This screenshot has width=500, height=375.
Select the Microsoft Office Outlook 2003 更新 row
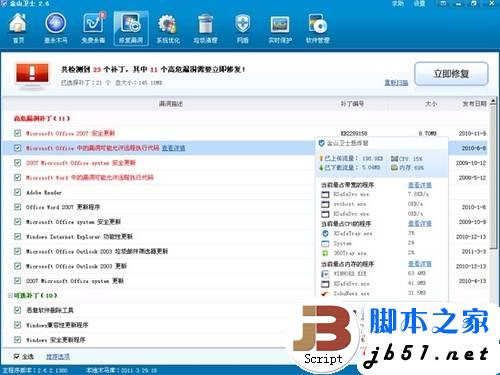76,266
